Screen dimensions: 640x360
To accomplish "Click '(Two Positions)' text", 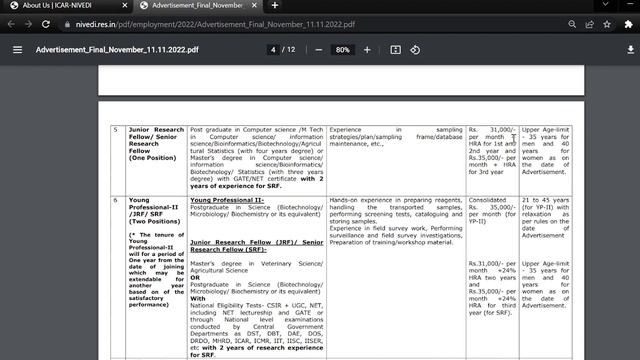I will click(x=154, y=221).
